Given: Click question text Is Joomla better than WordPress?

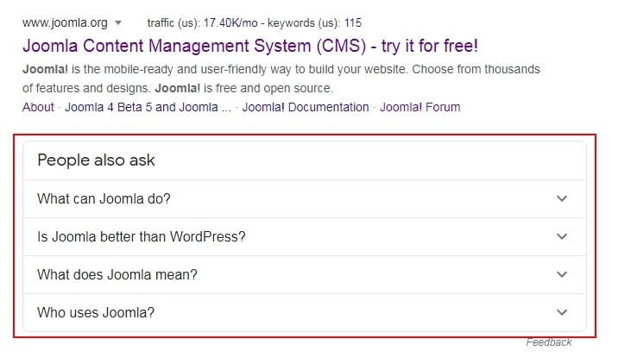Looking at the screenshot, I should pyautogui.click(x=142, y=236).
